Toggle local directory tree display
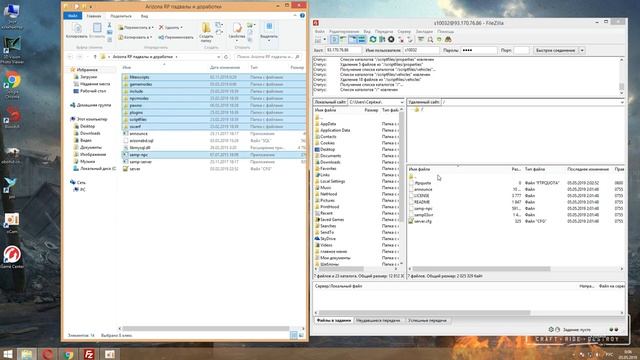The image size is (640, 360). click(343, 39)
